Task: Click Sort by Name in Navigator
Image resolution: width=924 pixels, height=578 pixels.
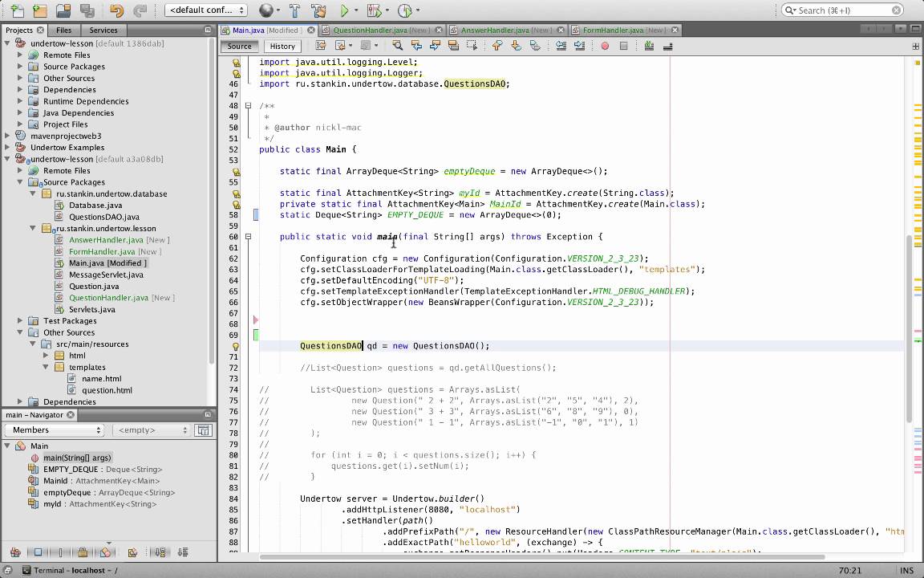Action: [x=160, y=552]
